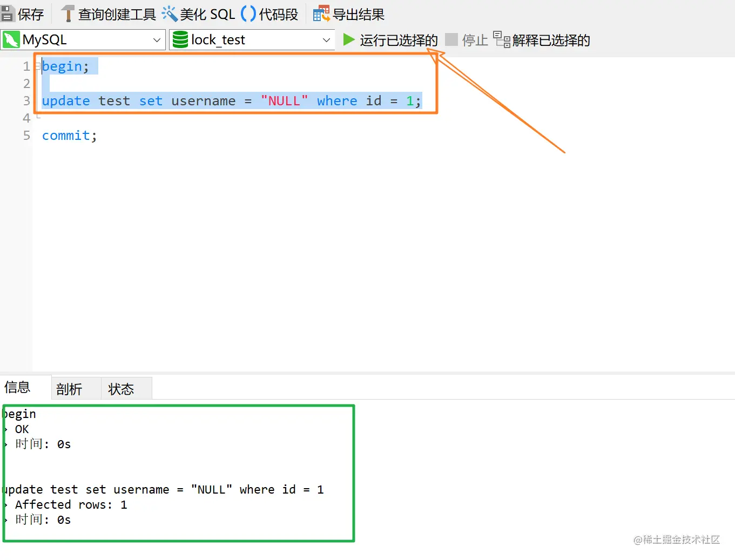
Task: Click the green run triangle icon
Action: click(349, 39)
